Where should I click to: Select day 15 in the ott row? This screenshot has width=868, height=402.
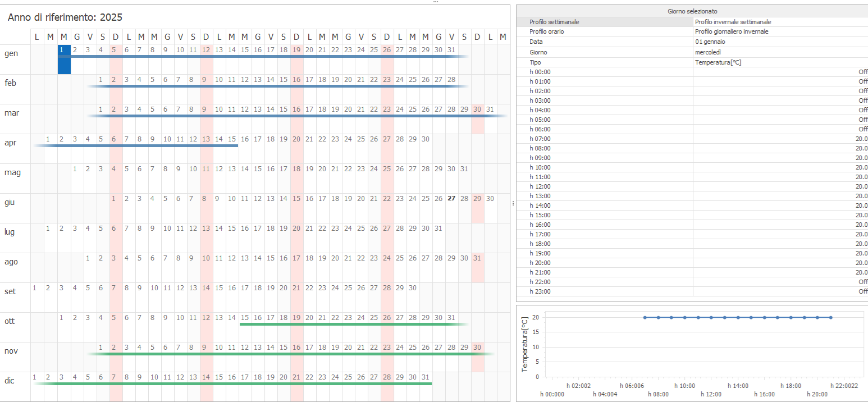pos(245,318)
